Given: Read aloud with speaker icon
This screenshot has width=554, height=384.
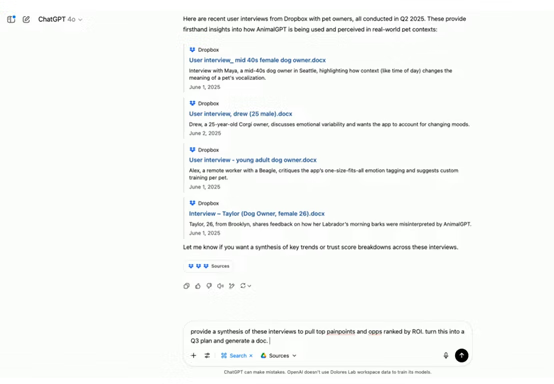Looking at the screenshot, I should (220, 286).
